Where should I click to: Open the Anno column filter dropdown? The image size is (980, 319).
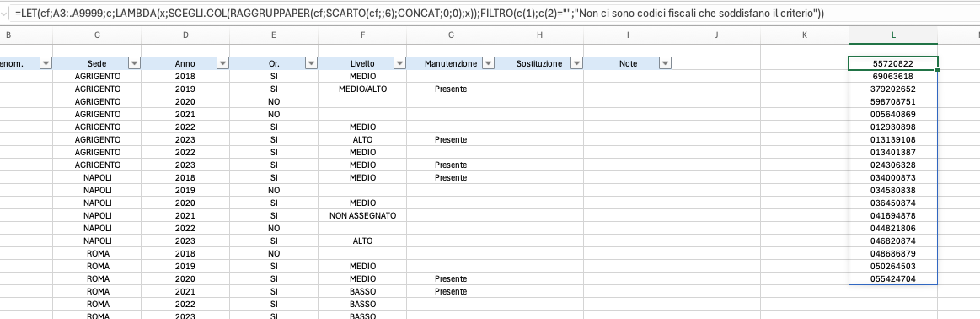[x=222, y=63]
